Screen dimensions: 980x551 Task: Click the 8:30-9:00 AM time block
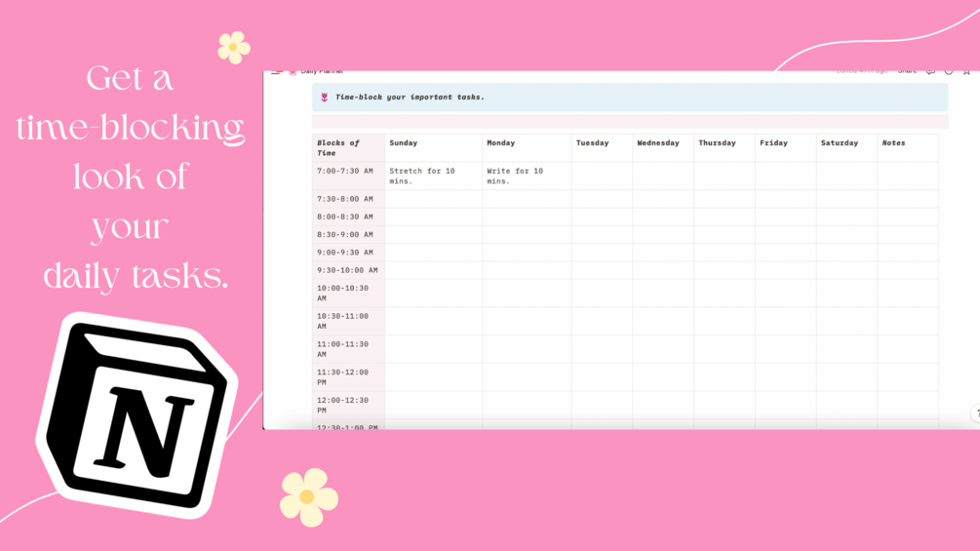click(349, 234)
